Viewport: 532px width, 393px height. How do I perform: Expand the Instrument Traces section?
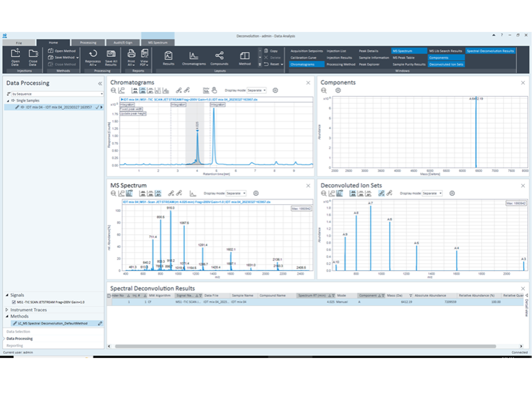coord(7,310)
